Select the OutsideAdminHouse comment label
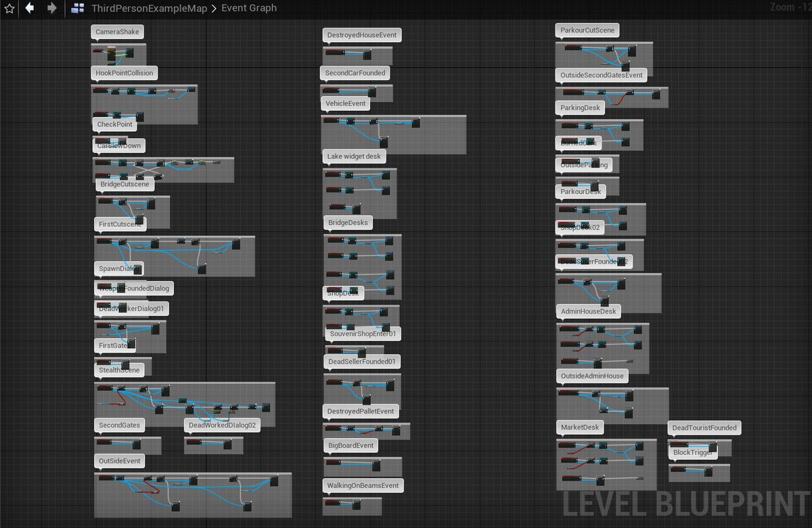This screenshot has height=528, width=812. click(592, 375)
